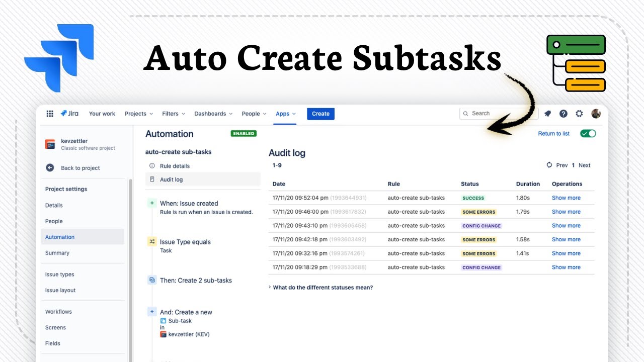Click the Jira logo

point(70,114)
